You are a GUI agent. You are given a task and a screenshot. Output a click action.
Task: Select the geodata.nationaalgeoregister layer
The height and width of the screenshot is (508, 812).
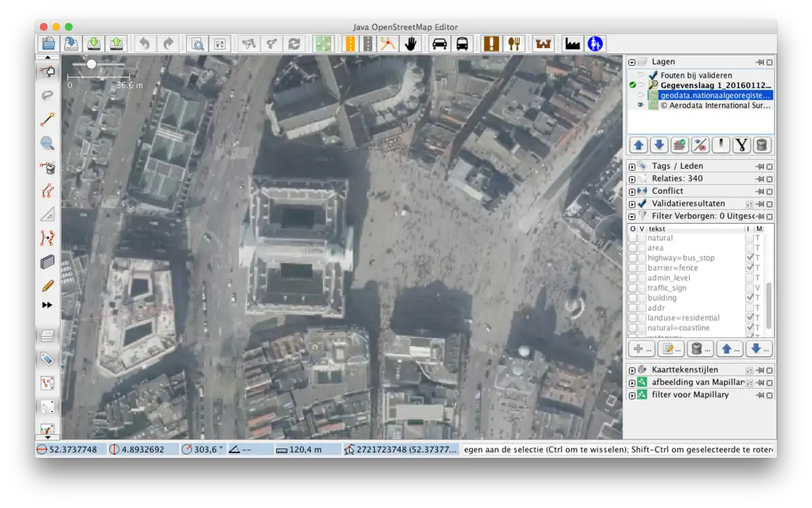[x=715, y=96]
